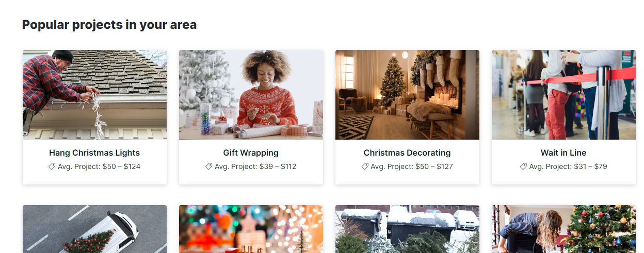The image size is (644, 253).
Task: Click photo of van carrying Christmas tree
Action: pyautogui.click(x=94, y=229)
